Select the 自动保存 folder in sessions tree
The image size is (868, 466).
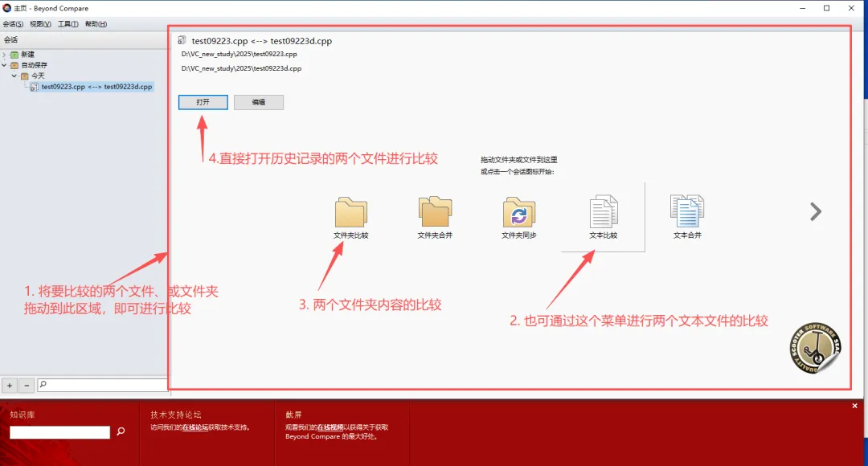pyautogui.click(x=29, y=65)
